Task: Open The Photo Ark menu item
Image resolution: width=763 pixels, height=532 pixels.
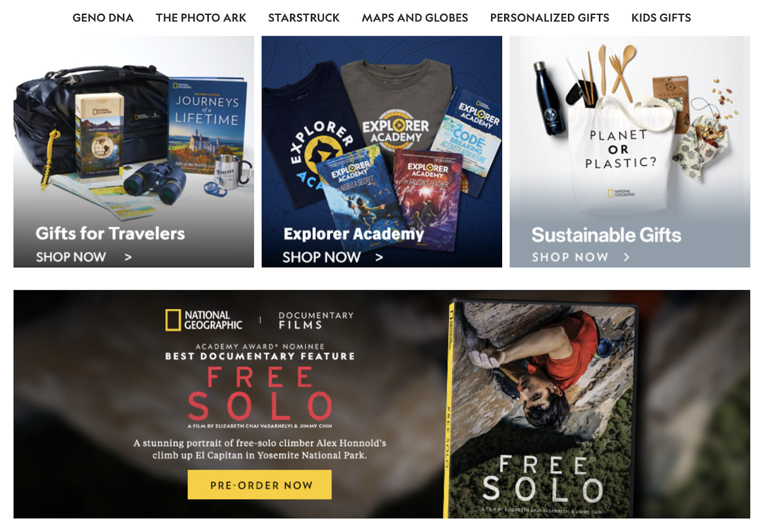Action: [201, 18]
